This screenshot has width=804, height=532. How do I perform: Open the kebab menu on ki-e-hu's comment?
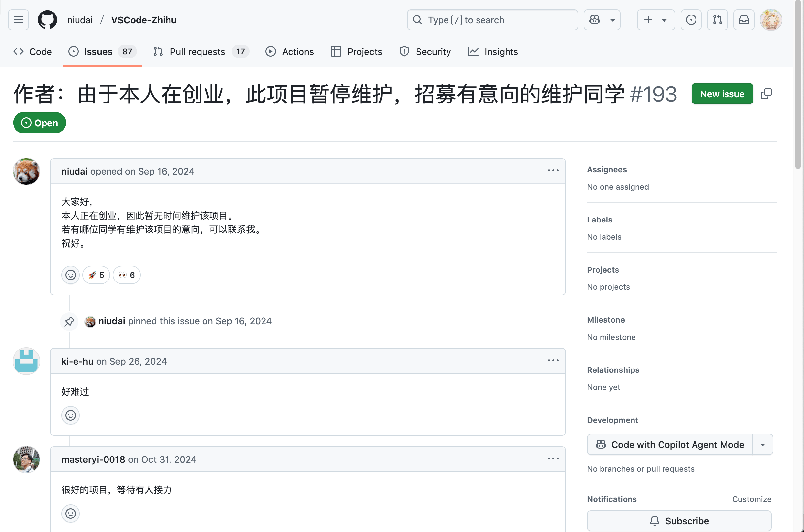point(553,360)
